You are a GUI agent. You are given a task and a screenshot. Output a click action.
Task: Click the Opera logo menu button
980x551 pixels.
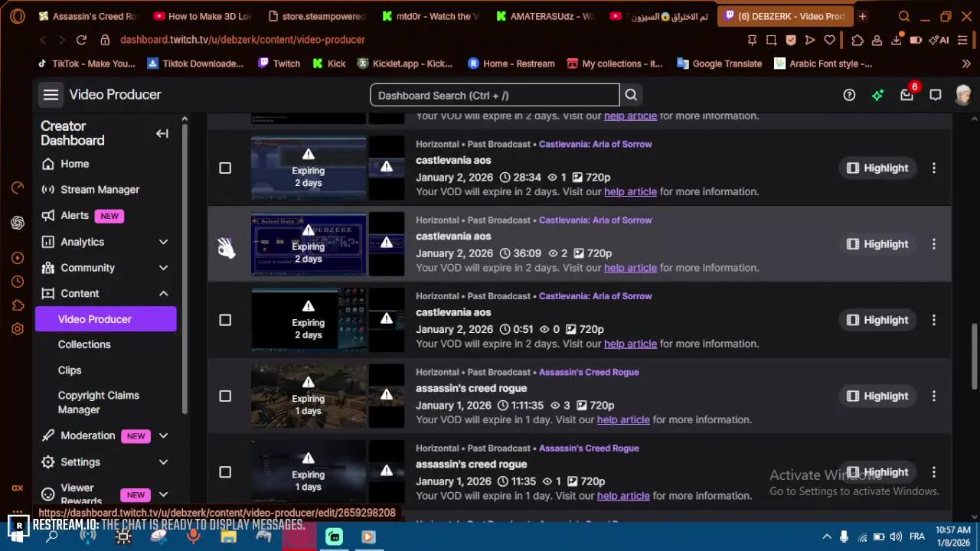18,16
